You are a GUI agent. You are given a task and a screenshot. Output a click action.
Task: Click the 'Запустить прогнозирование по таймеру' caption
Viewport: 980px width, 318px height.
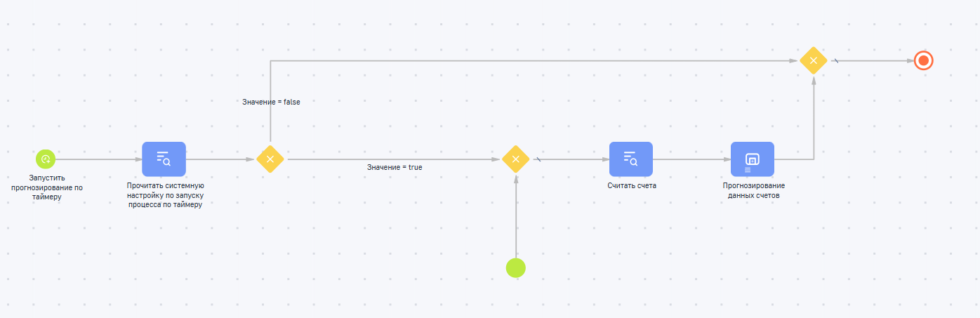pos(46,187)
